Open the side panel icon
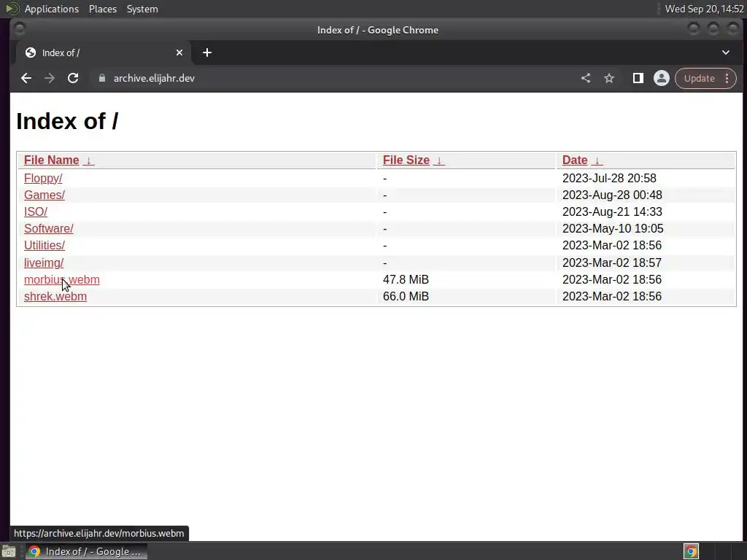This screenshot has height=560, width=747. [638, 78]
